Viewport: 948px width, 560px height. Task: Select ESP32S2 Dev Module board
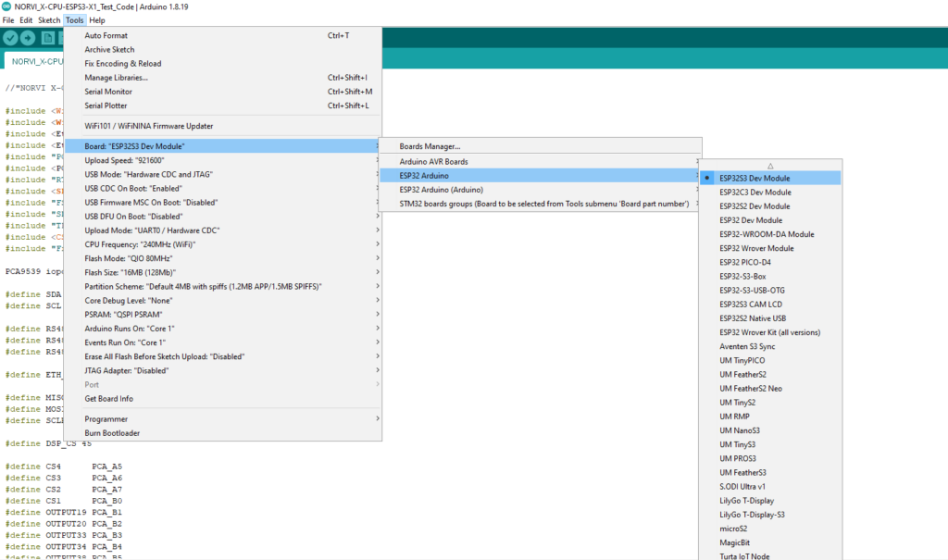click(770, 206)
